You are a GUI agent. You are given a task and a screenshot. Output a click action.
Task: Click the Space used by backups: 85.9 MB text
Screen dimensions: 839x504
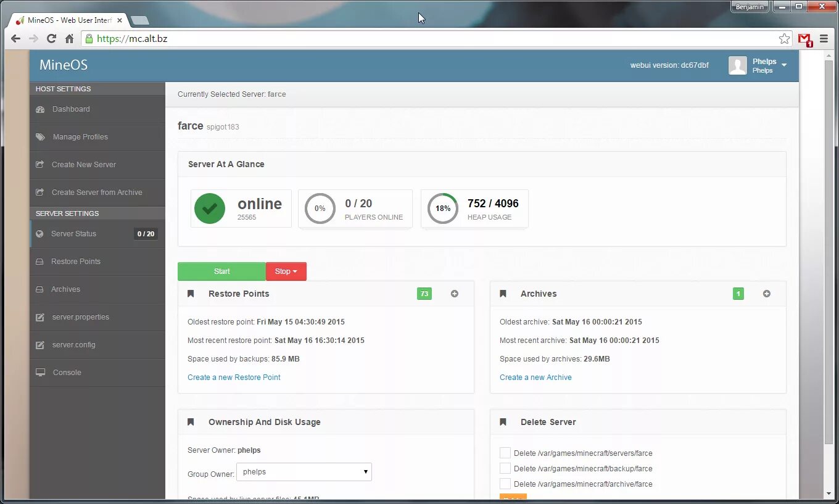(244, 359)
